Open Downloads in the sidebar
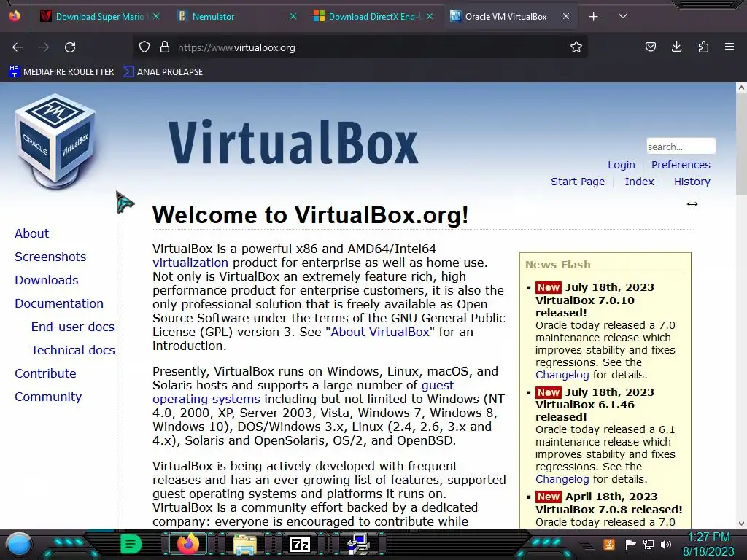747x560 pixels. click(x=47, y=281)
